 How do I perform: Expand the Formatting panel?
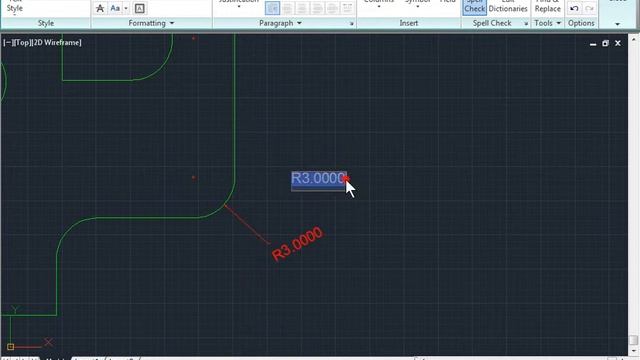point(151,23)
